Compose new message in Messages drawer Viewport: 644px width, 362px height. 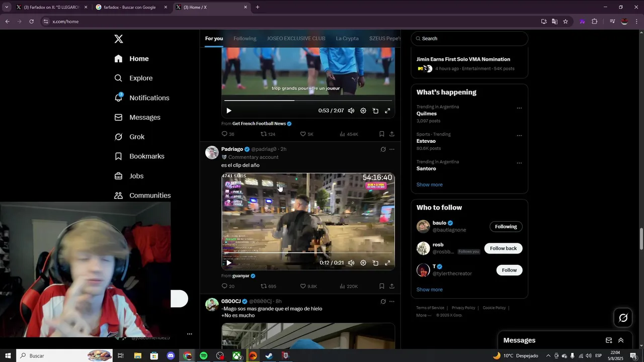tap(608, 340)
